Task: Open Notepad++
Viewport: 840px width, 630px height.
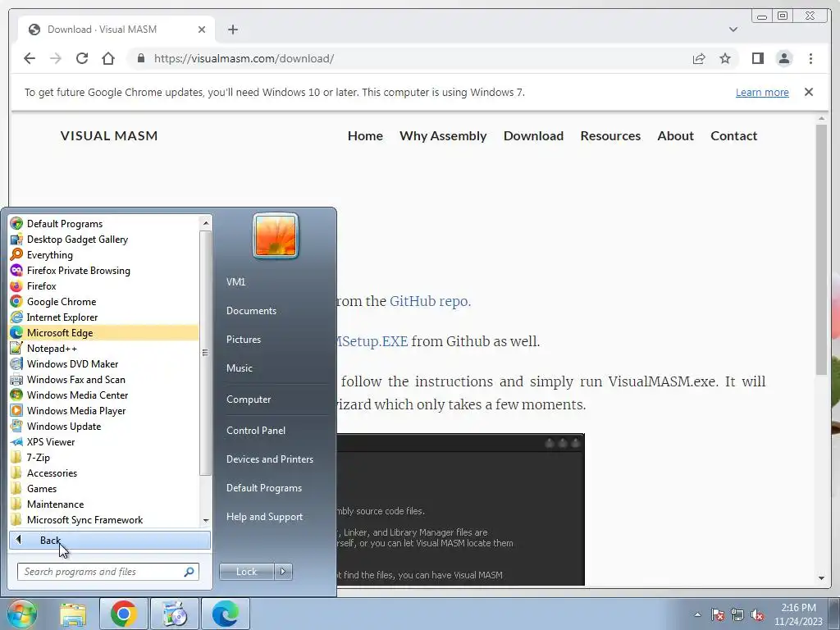Action: click(x=104, y=348)
